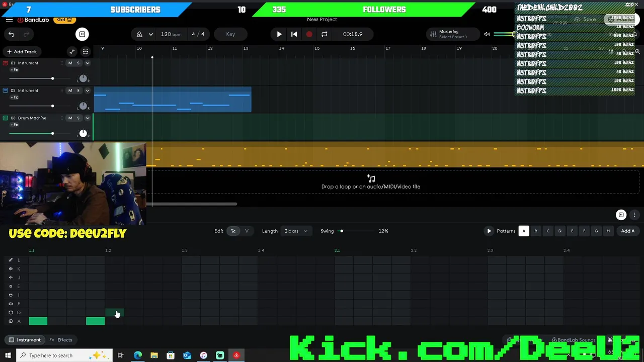Viewport: 644px width, 362px height.
Task: Expand Drum Machine track chevron
Action: click(x=87, y=118)
